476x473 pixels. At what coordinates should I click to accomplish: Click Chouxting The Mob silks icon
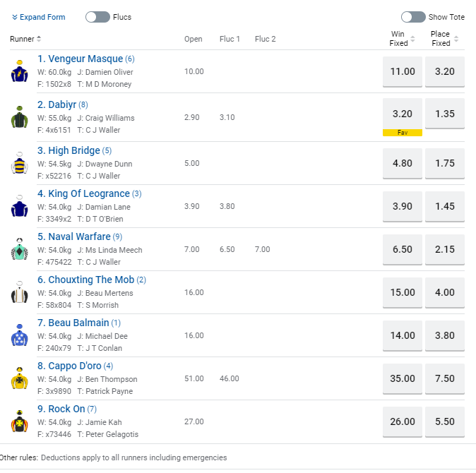(19, 292)
